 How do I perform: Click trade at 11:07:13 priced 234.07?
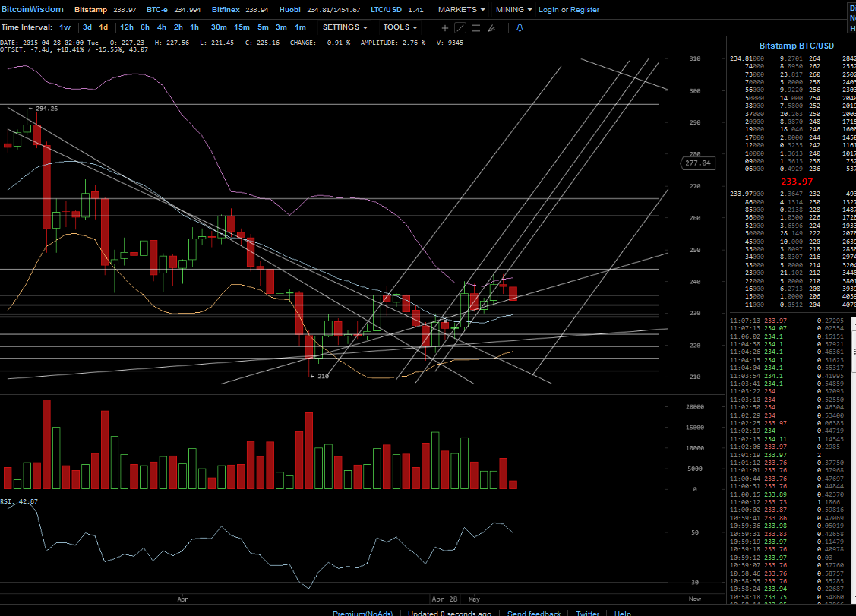click(x=788, y=328)
